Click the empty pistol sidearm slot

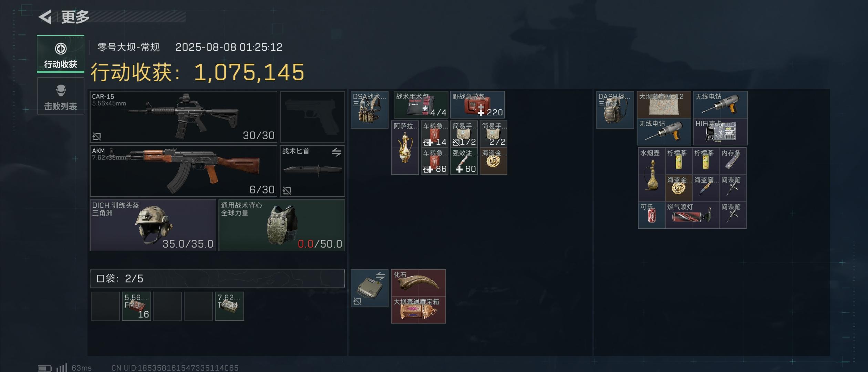(312, 117)
